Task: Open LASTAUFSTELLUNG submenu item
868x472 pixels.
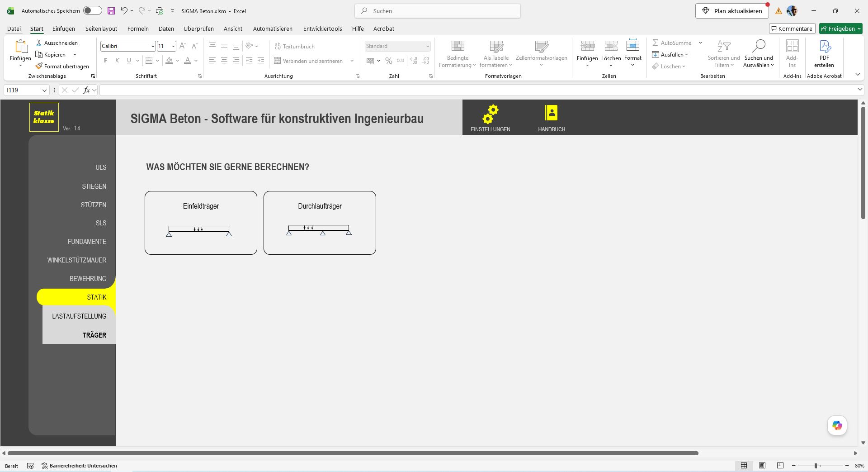Action: (79, 316)
